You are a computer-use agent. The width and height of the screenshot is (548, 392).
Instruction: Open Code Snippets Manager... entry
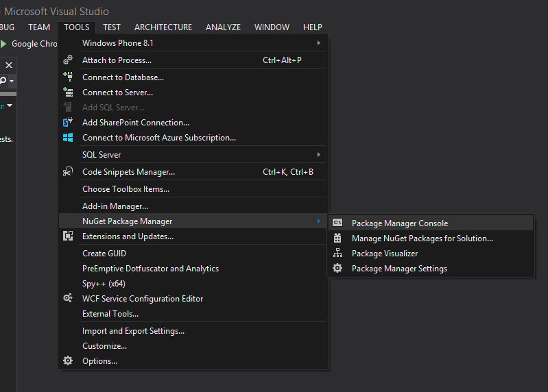tap(193, 172)
